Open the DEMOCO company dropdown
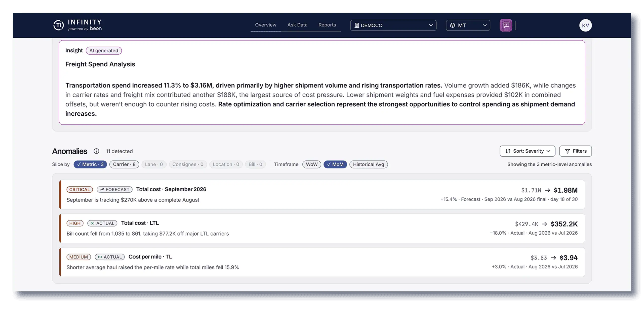 click(393, 25)
